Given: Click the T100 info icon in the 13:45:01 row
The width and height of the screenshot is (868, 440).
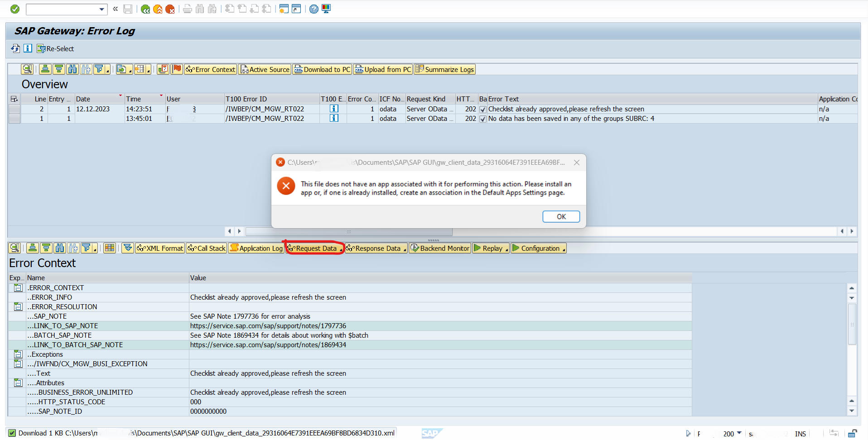Looking at the screenshot, I should click(334, 118).
